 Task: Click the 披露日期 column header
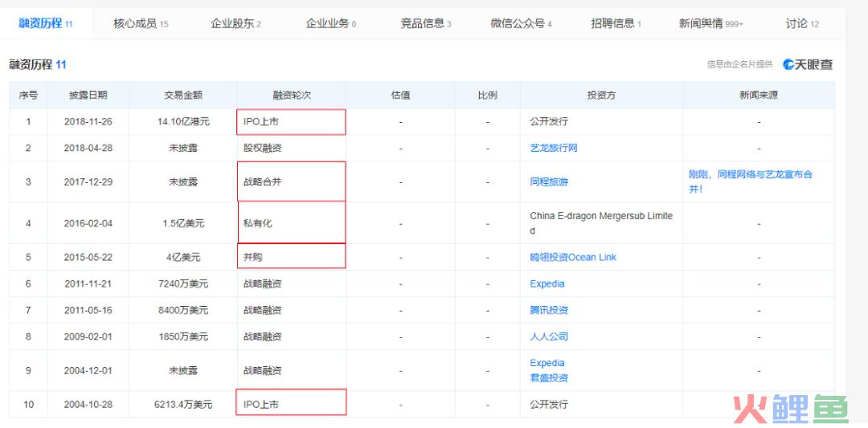[88, 95]
